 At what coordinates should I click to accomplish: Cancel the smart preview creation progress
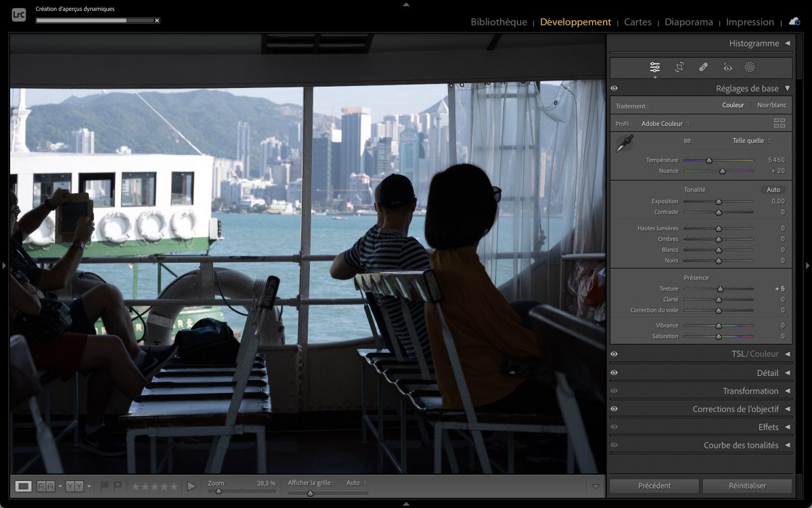(157, 20)
